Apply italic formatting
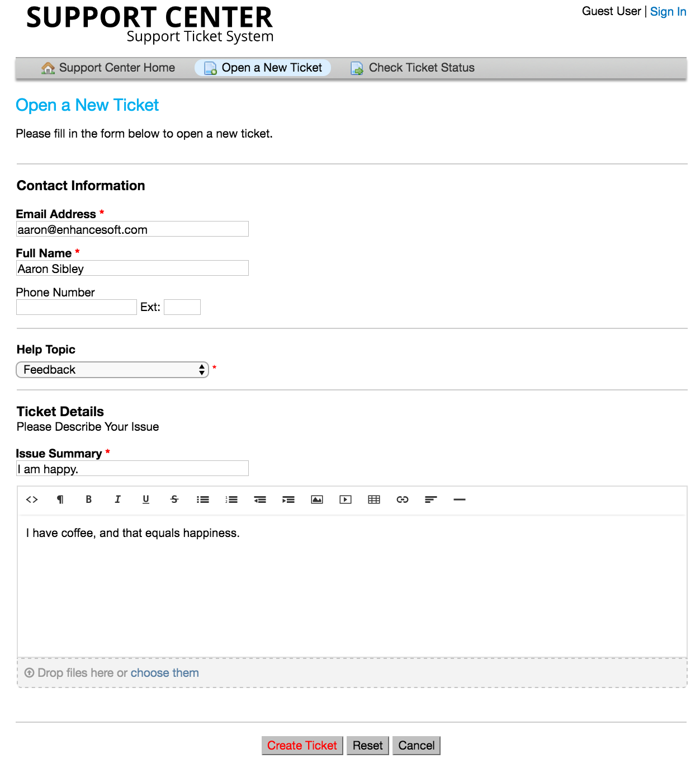The height and width of the screenshot is (782, 700). [x=117, y=500]
